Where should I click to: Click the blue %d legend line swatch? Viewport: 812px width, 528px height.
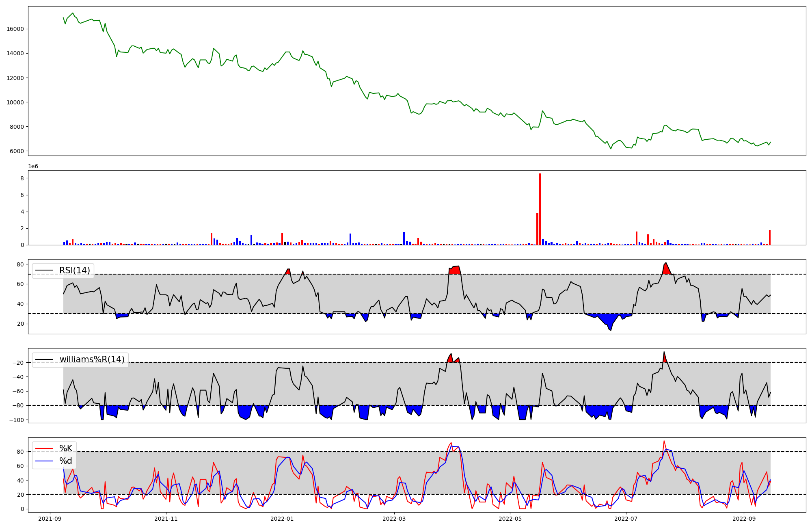[44, 461]
